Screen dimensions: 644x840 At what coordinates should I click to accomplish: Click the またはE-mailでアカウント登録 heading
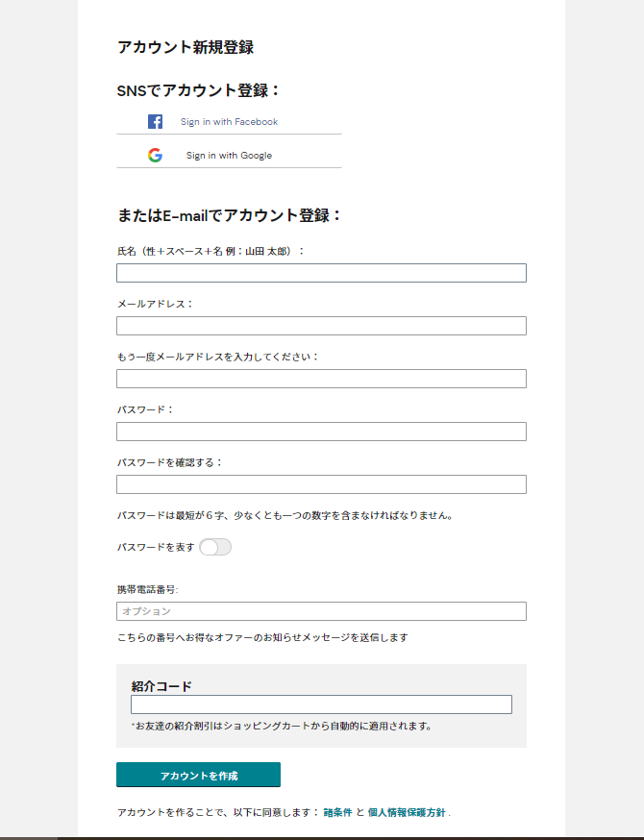230,215
